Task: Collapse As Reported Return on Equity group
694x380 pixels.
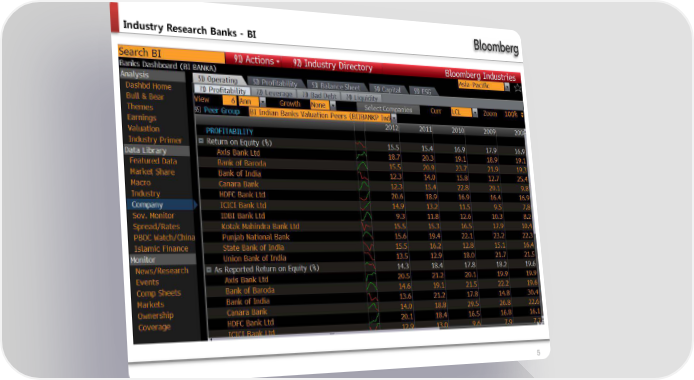Action: (209, 269)
